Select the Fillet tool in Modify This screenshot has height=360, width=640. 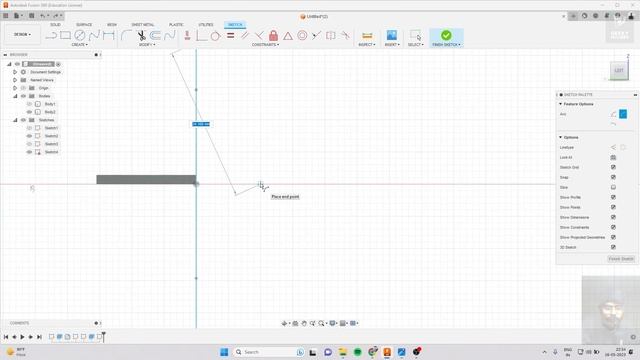click(x=126, y=36)
